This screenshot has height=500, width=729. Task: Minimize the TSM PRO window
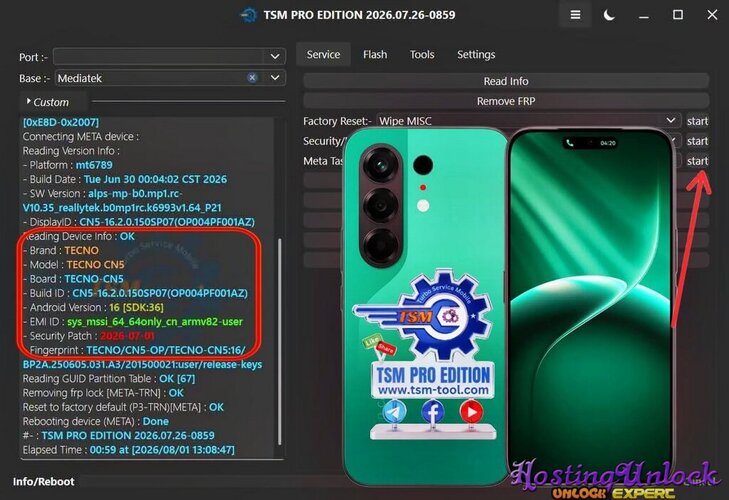point(644,15)
